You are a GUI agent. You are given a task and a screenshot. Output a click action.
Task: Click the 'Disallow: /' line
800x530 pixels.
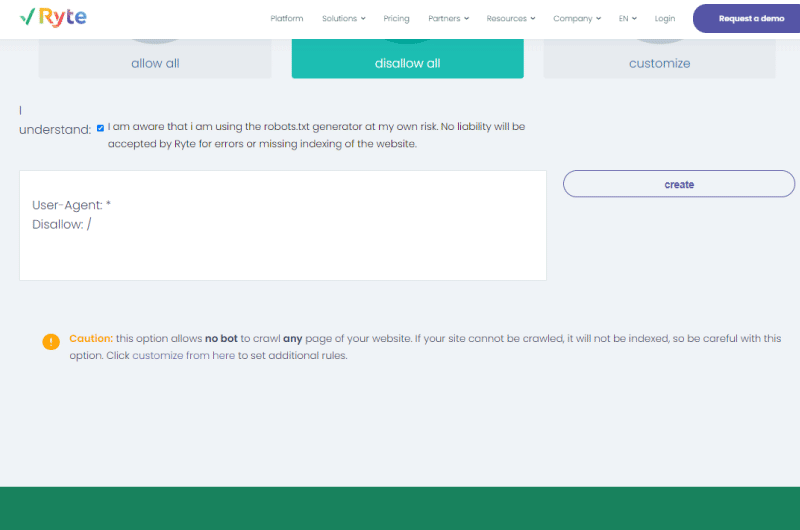[x=62, y=224]
